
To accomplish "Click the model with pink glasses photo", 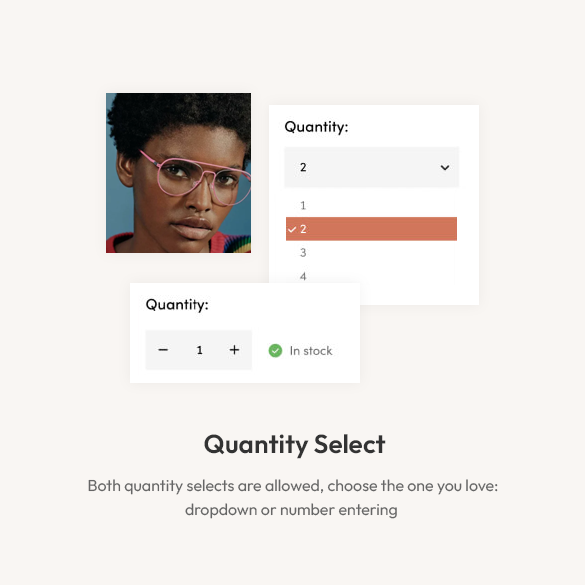I will [x=178, y=173].
